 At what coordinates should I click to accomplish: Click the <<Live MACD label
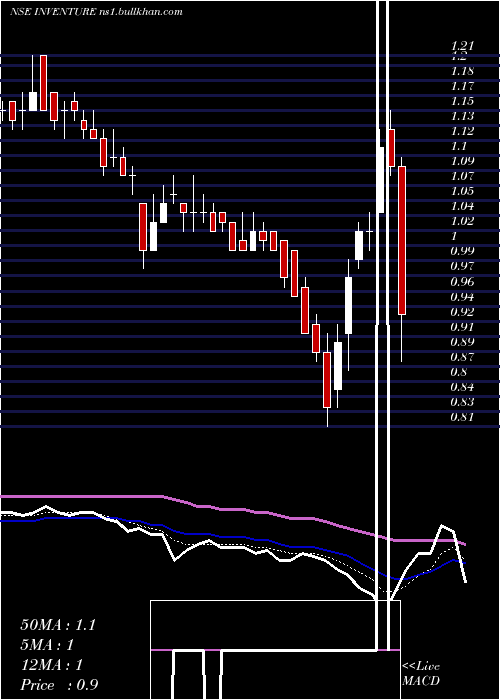coord(421,673)
